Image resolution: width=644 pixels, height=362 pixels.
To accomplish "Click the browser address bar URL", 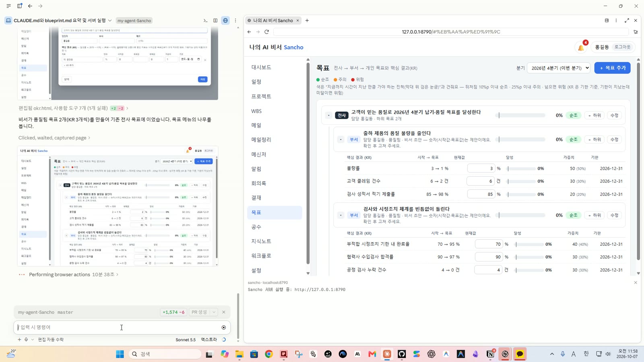I will tap(451, 32).
